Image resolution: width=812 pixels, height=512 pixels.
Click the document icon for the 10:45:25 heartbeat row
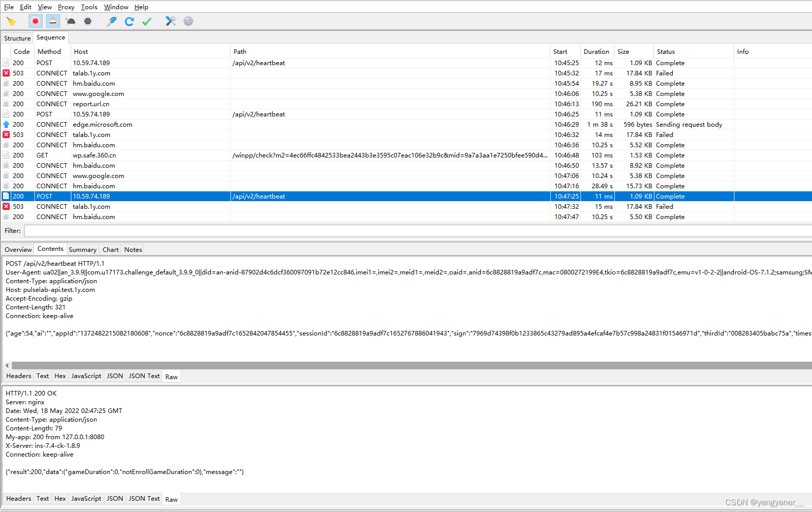[x=6, y=63]
